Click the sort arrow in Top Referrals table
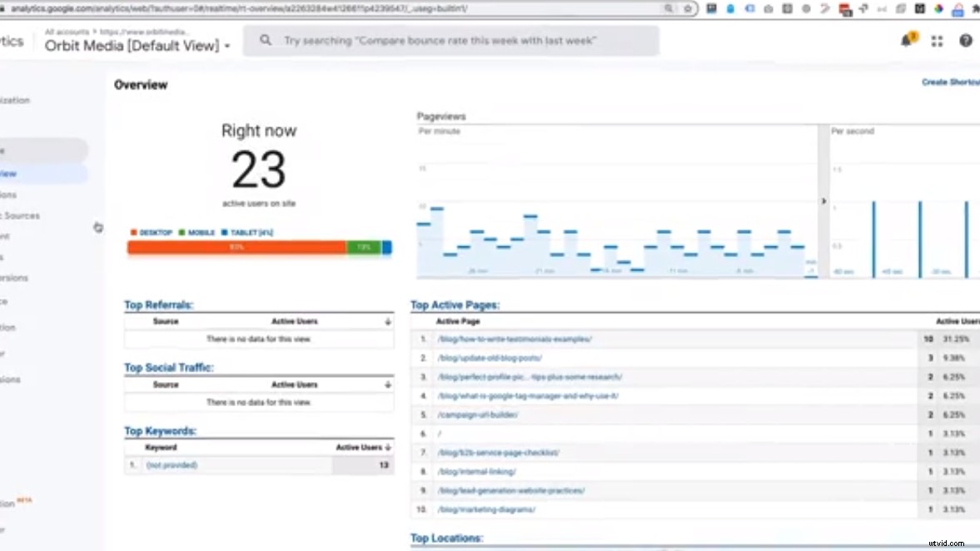Image resolution: width=980 pixels, height=551 pixels. (x=387, y=320)
